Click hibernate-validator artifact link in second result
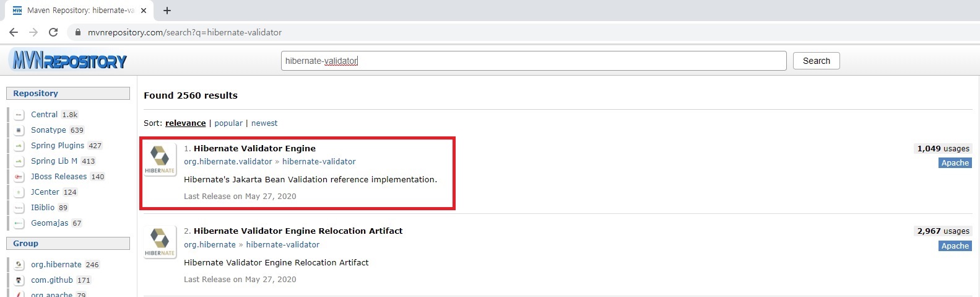 point(283,245)
